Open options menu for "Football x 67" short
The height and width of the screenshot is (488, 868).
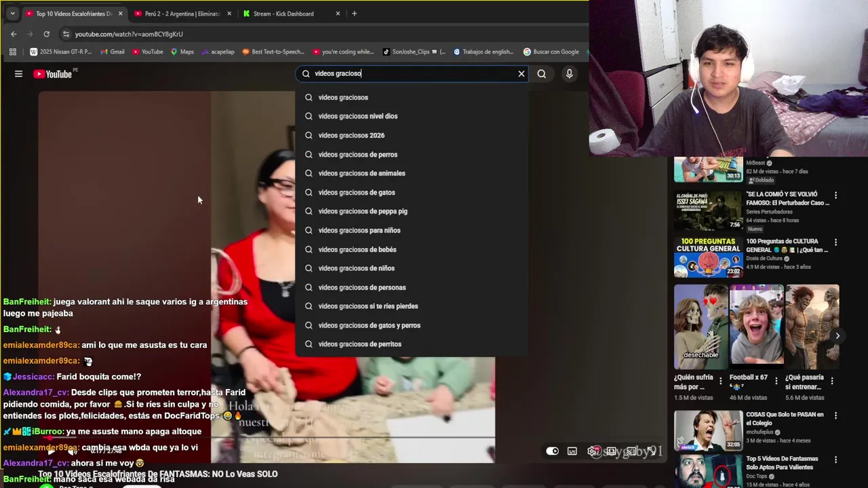[776, 381]
